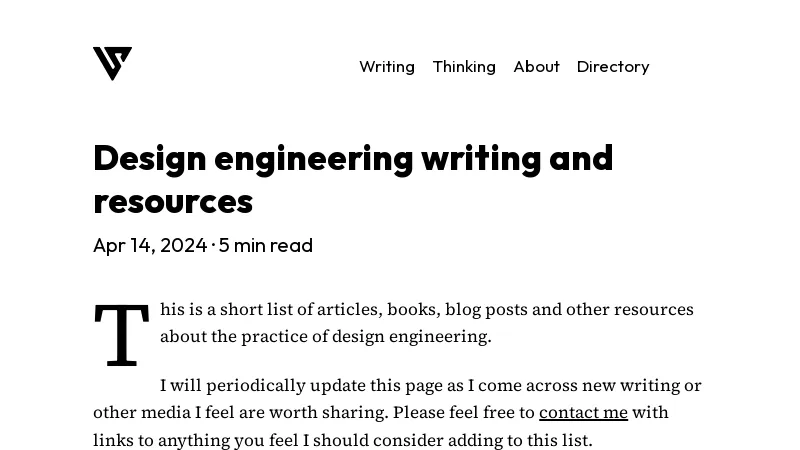Image resolution: width=800 pixels, height=450 pixels.
Task: Click the first line of the article title
Action: [x=353, y=158]
